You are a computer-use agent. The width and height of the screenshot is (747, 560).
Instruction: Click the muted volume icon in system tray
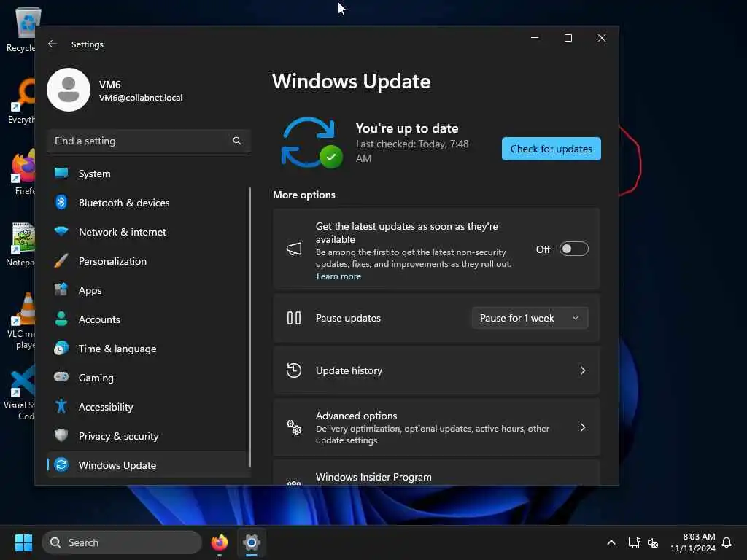tap(653, 542)
